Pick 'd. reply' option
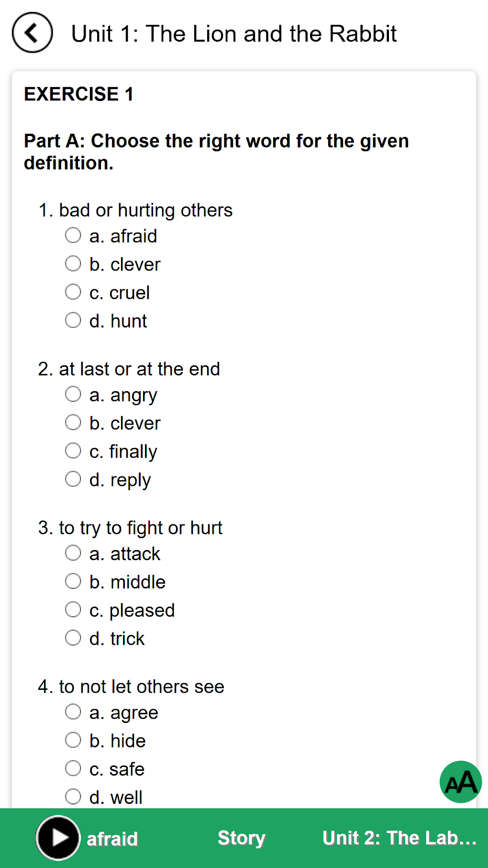This screenshot has width=488, height=868. tap(73, 479)
